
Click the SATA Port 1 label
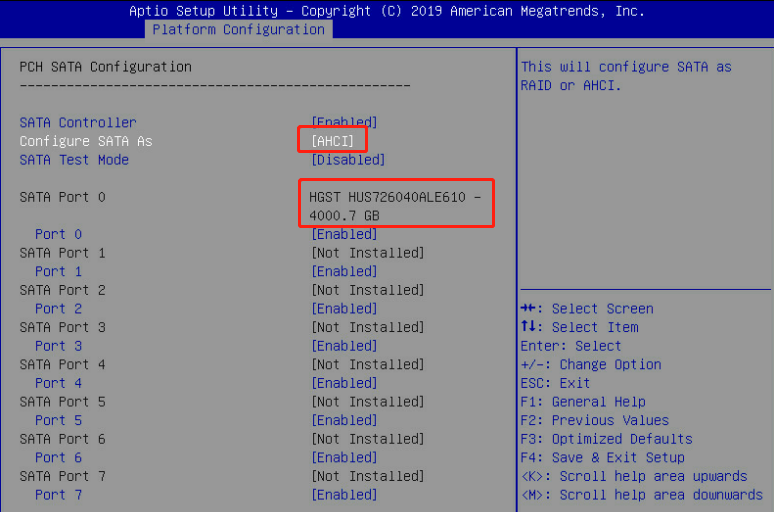pyautogui.click(x=62, y=253)
